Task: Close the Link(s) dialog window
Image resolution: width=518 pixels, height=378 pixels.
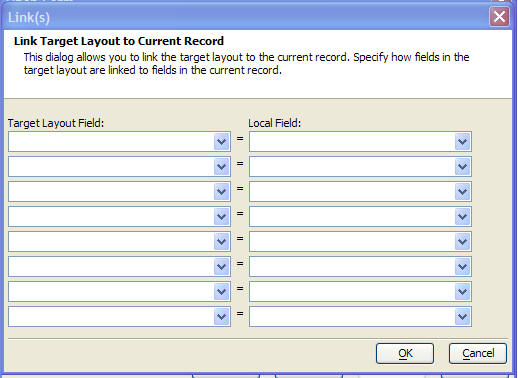Action: 499,16
